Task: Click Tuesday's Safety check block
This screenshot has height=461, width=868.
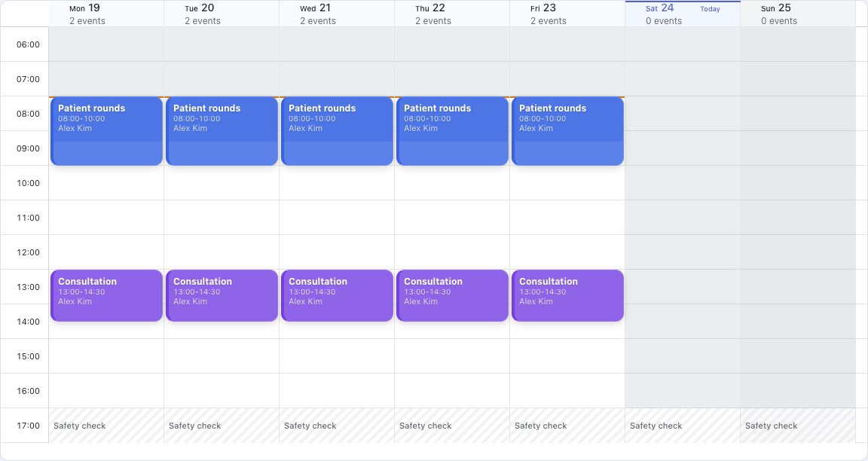Action: pos(222,426)
